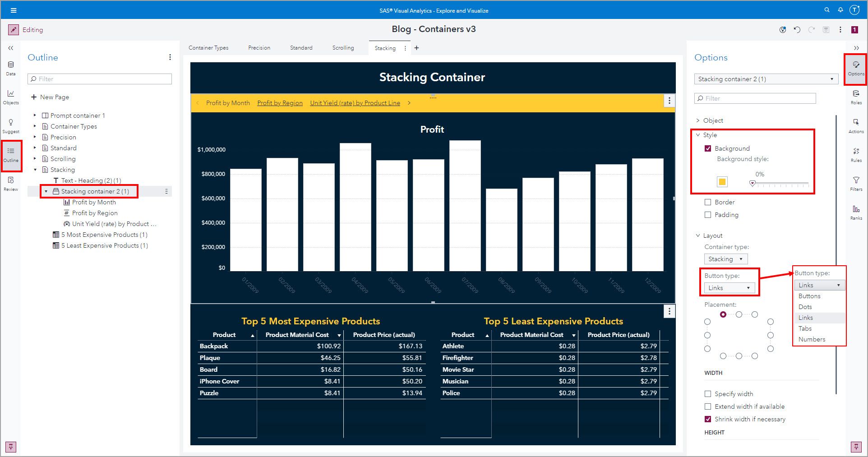The image size is (868, 457).
Task: Open the Ranks pane icon
Action: click(856, 212)
